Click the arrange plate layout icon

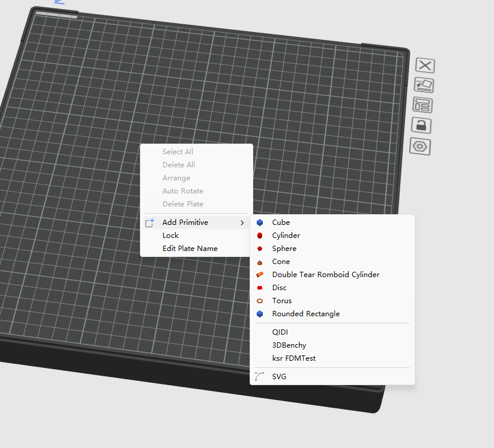click(422, 105)
